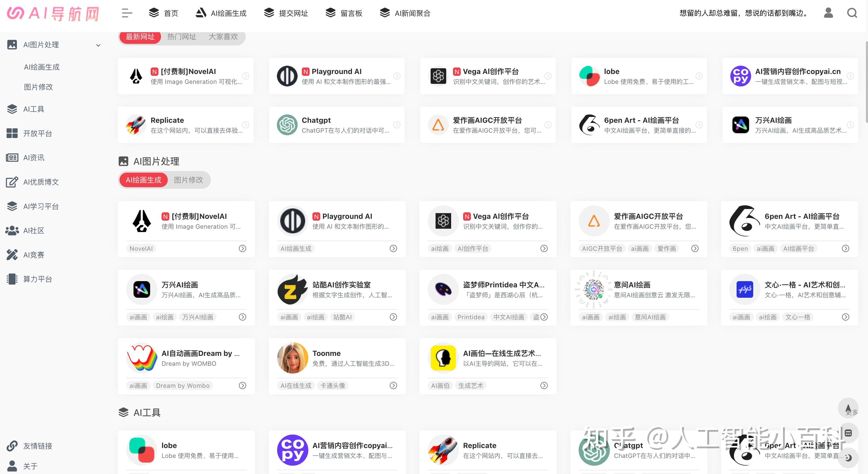Image resolution: width=868 pixels, height=474 pixels.
Task: Click the AI创作平台 tag under Vega card
Action: pos(473,249)
